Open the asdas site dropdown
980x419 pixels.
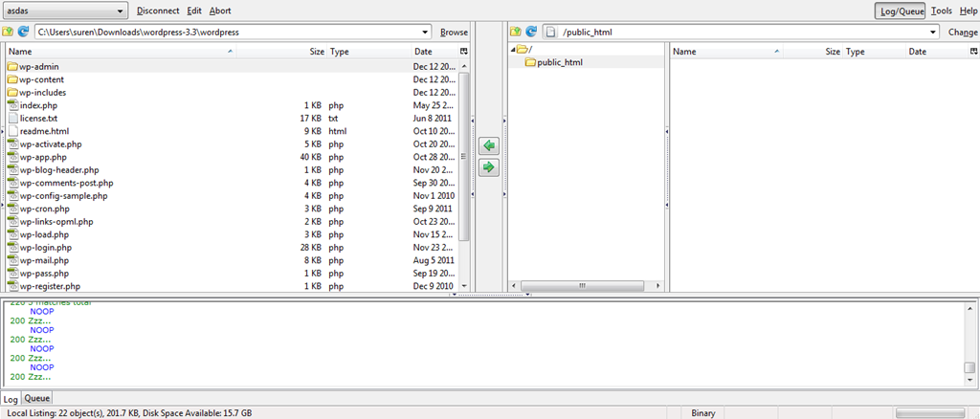(x=65, y=11)
